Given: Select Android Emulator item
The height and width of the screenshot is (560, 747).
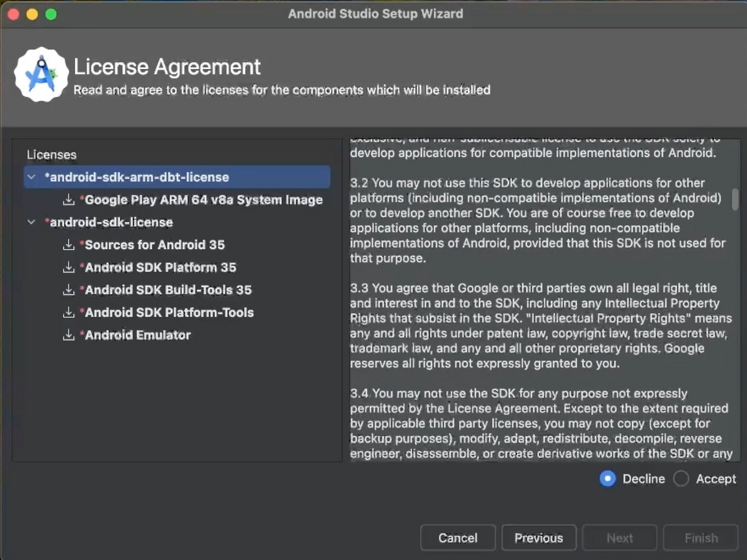Looking at the screenshot, I should pyautogui.click(x=135, y=335).
